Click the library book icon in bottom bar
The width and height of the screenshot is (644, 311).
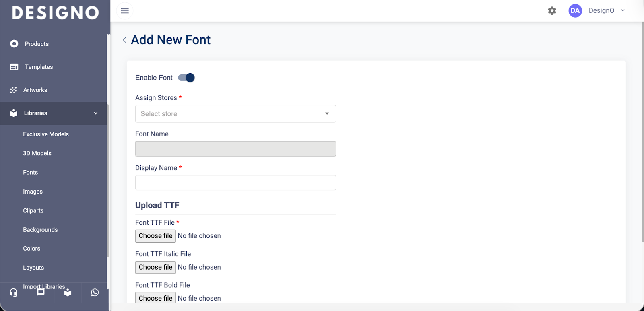coord(68,292)
